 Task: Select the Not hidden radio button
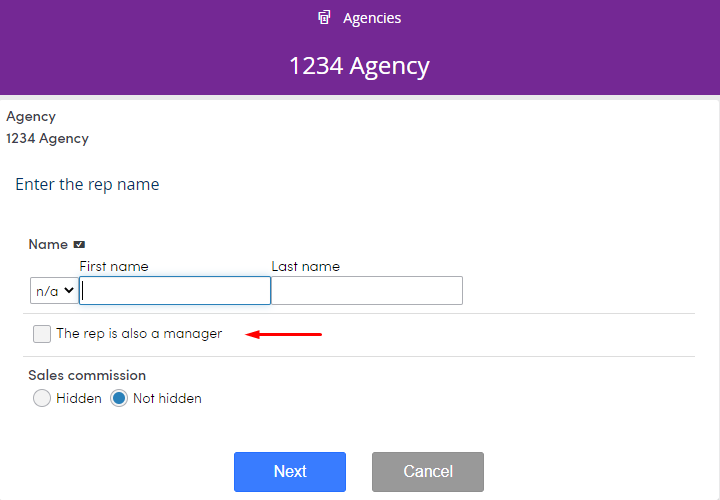[x=119, y=398]
